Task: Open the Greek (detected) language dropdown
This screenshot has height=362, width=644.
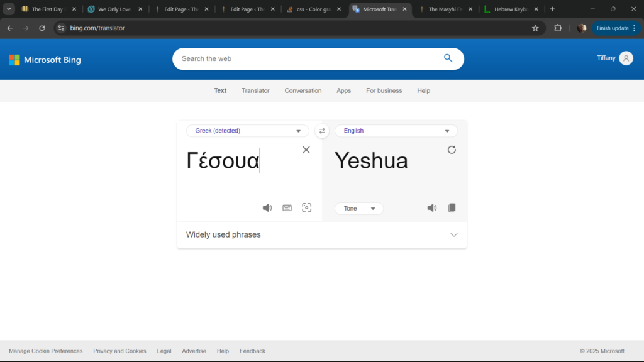Action: pyautogui.click(x=248, y=131)
